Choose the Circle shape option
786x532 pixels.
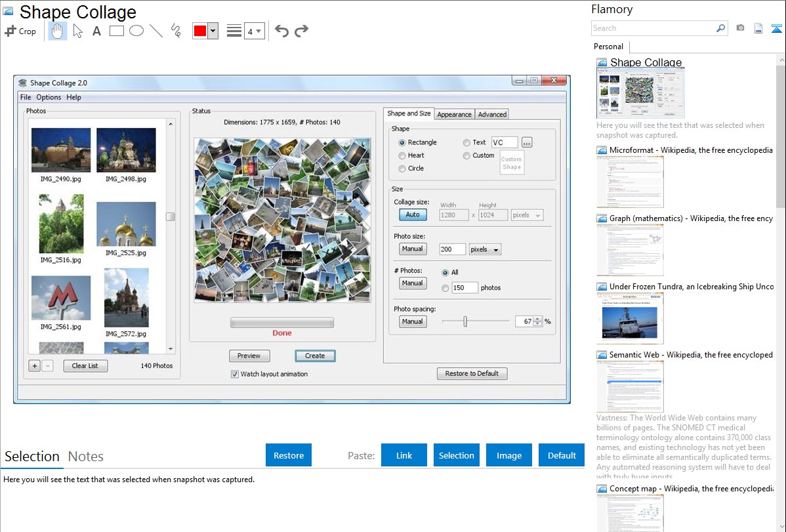(402, 169)
